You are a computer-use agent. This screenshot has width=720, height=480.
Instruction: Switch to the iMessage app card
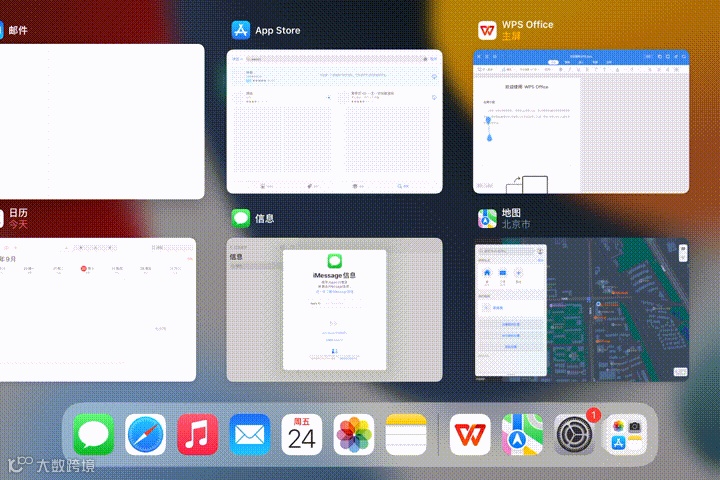[x=335, y=310]
